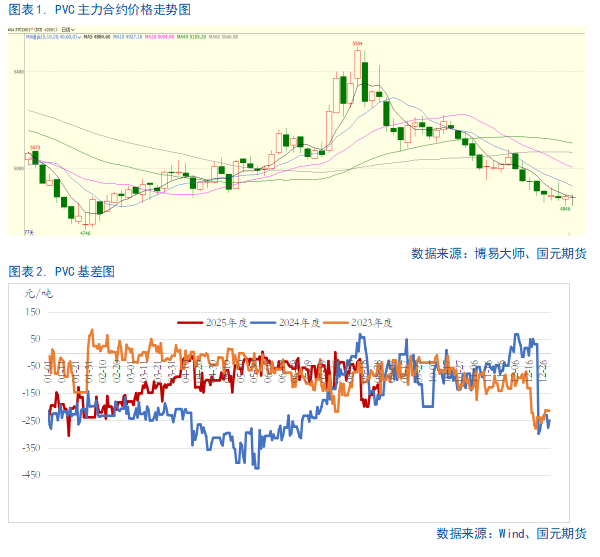
Task: Click the 4746 lowest price marker
Action: 85,232
